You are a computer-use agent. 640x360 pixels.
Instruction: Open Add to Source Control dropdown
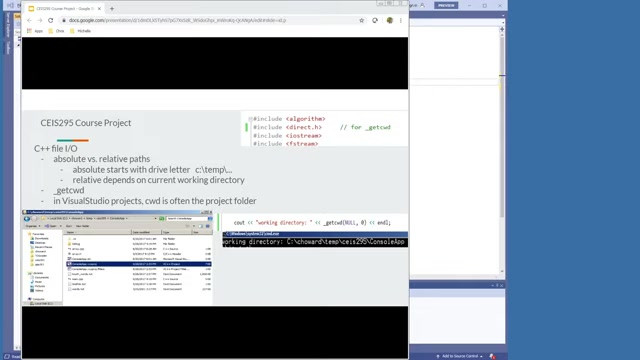click(460, 356)
